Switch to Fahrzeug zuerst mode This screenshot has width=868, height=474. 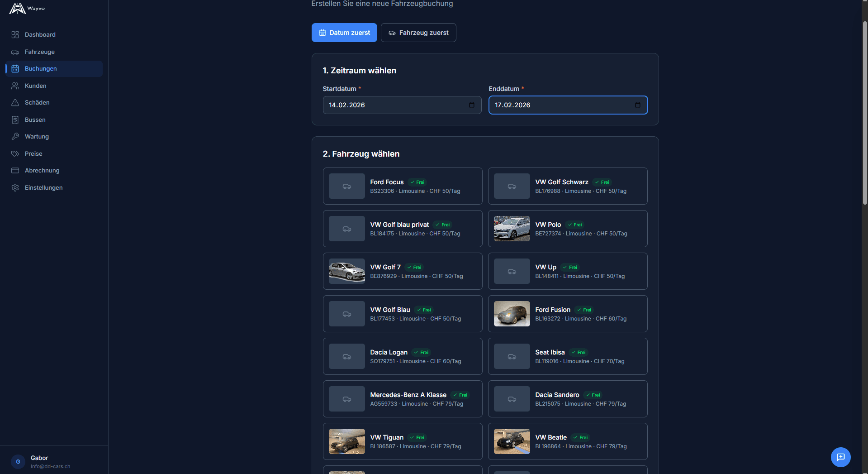point(418,33)
